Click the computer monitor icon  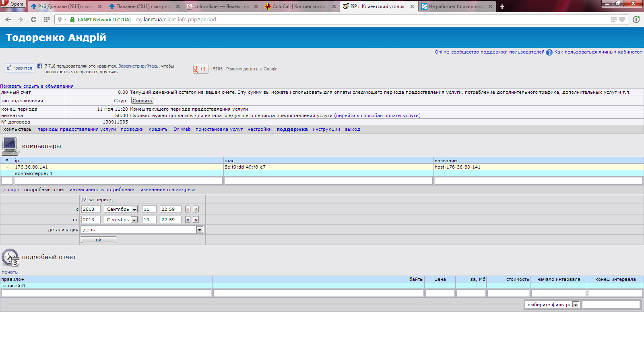pos(10,146)
